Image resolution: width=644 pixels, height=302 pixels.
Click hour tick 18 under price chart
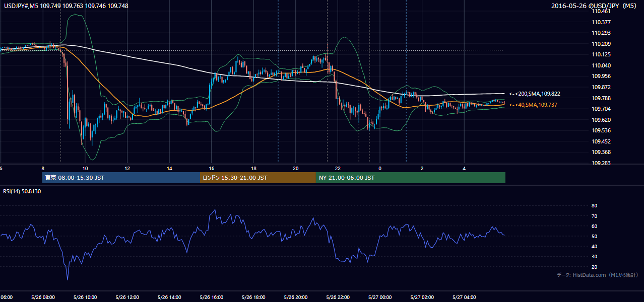pyautogui.click(x=253, y=168)
